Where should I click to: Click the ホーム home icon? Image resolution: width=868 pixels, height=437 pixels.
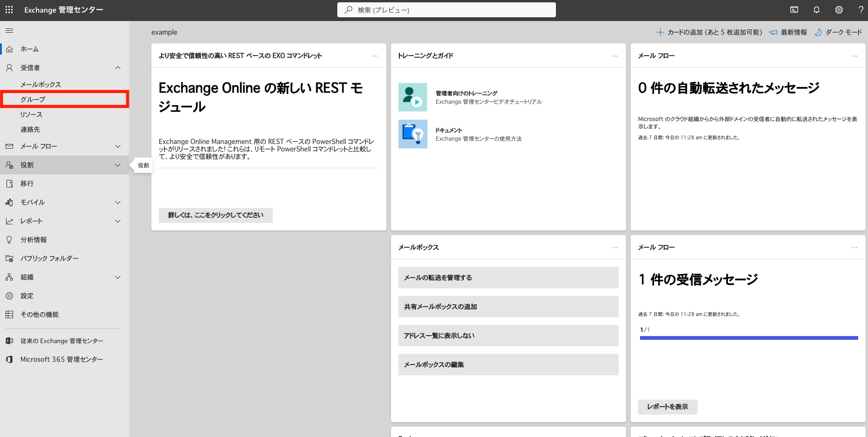pyautogui.click(x=9, y=49)
